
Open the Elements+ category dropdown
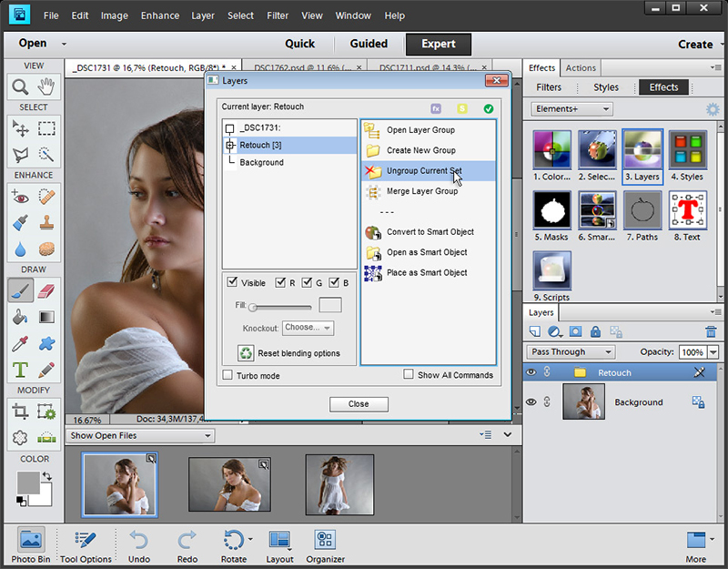pyautogui.click(x=571, y=109)
